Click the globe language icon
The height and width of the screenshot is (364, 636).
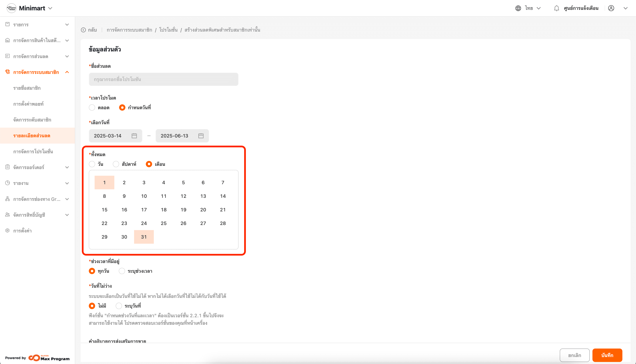[518, 8]
